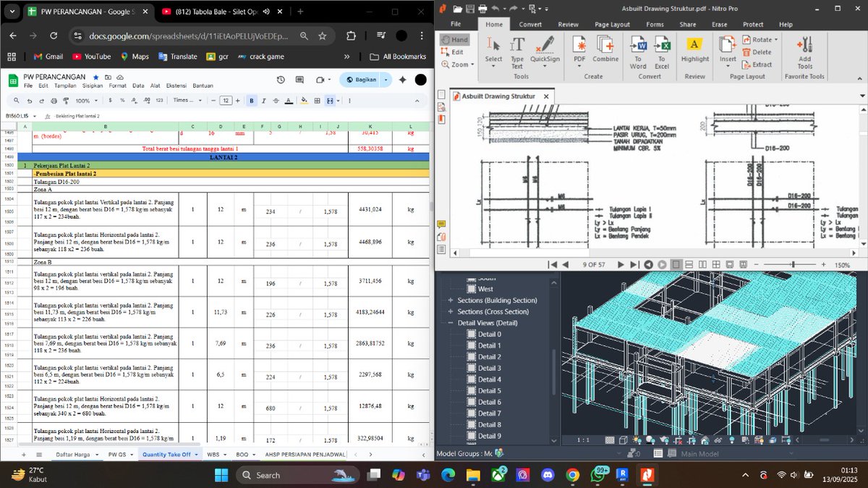Click the print icon in Nitro quick access

pyautogui.click(x=481, y=8)
